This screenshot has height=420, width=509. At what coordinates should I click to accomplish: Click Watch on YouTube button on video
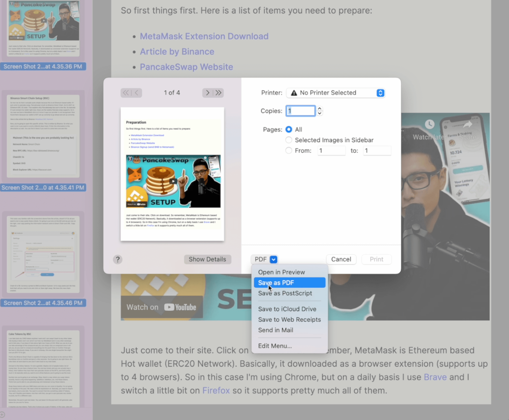(x=162, y=307)
